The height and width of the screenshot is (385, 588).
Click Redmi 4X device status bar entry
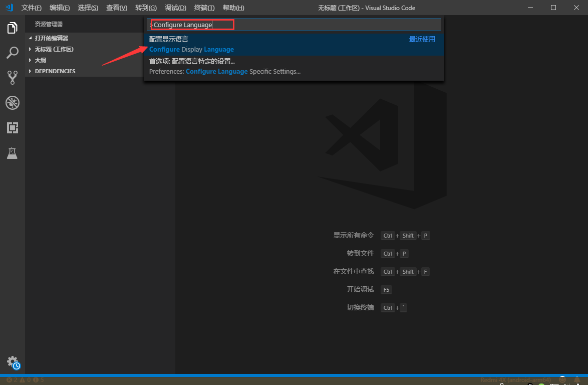tap(515, 380)
